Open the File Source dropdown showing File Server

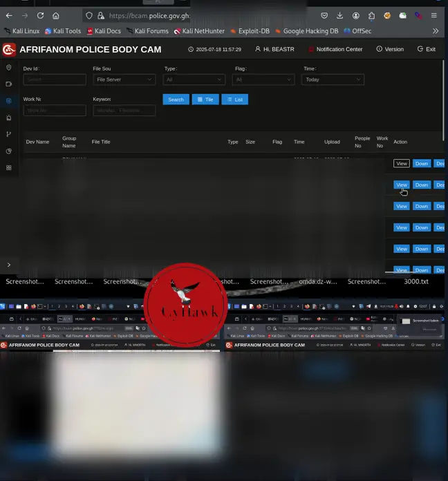(x=124, y=79)
